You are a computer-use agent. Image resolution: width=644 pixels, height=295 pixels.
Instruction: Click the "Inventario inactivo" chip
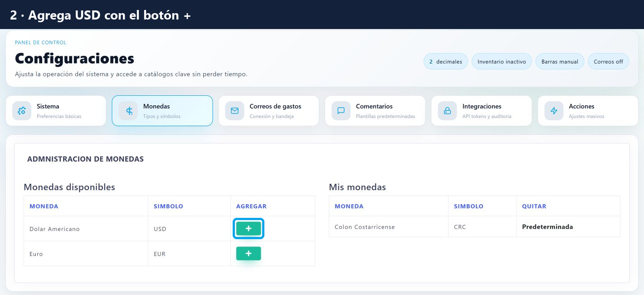coord(502,62)
